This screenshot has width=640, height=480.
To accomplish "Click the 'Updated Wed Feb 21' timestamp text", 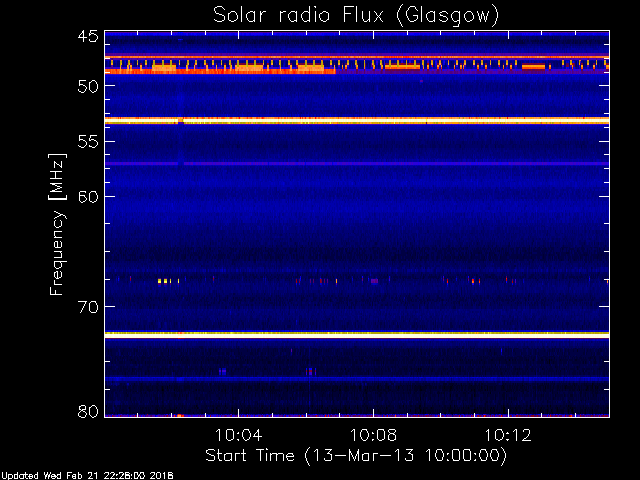I will tap(87, 476).
